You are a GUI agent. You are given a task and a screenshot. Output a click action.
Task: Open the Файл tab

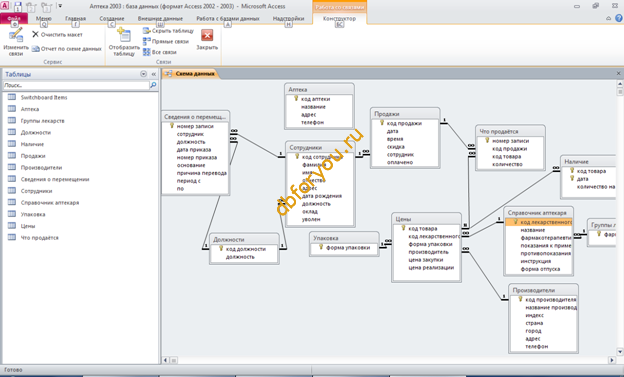point(14,18)
